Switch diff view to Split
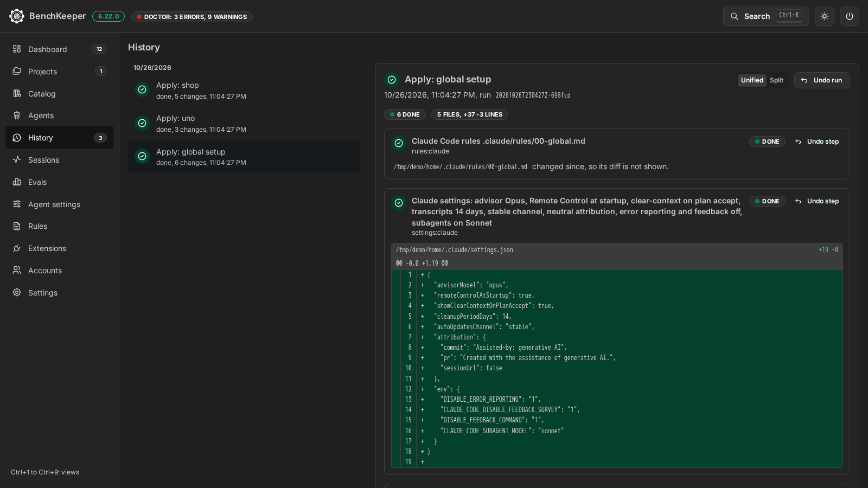The width and height of the screenshot is (868, 488). [x=776, y=80]
